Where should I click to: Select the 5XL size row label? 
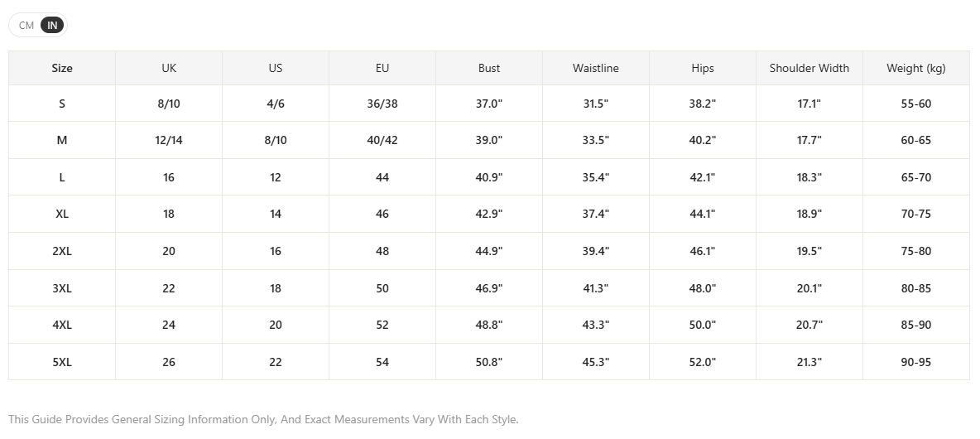tap(62, 362)
